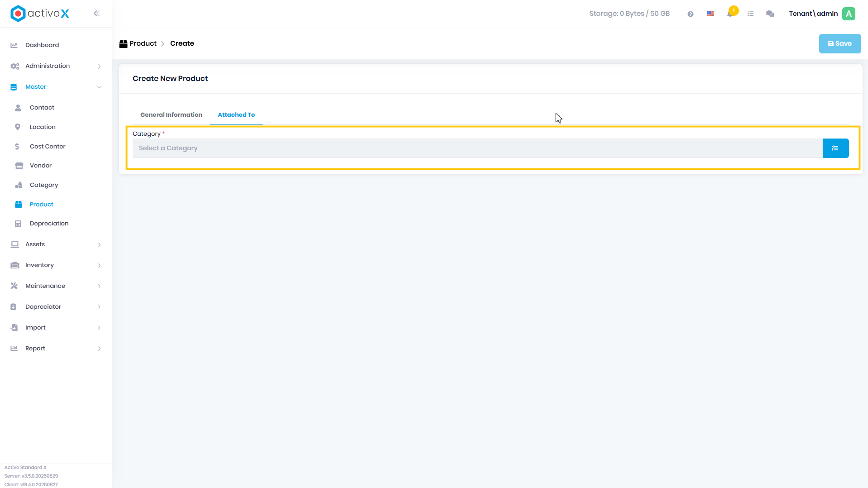
Task: Click the Cost Center dollar icon
Action: click(17, 147)
